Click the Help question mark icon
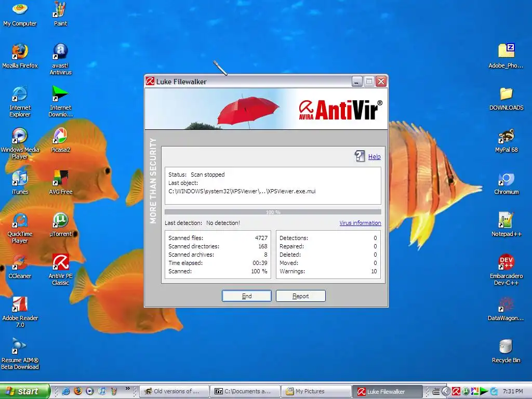This screenshot has width=532, height=399. pos(360,156)
